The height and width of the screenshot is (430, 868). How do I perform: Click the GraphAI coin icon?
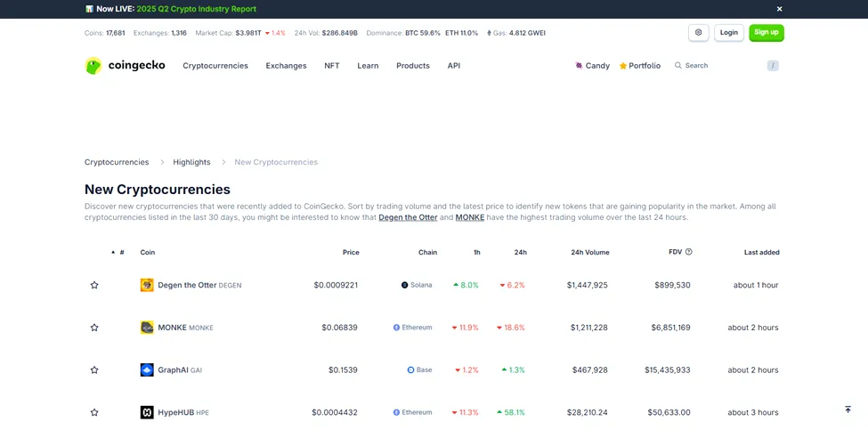(147, 369)
